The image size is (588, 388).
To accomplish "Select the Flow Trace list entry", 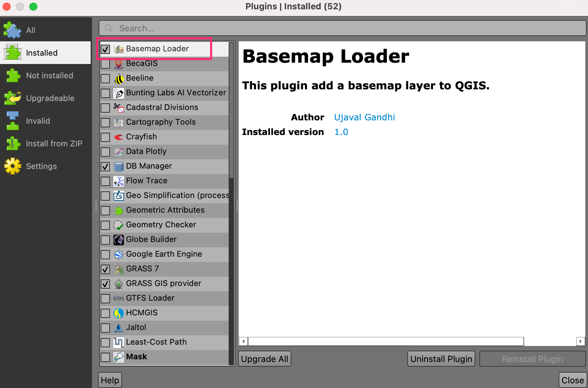I will [165, 181].
